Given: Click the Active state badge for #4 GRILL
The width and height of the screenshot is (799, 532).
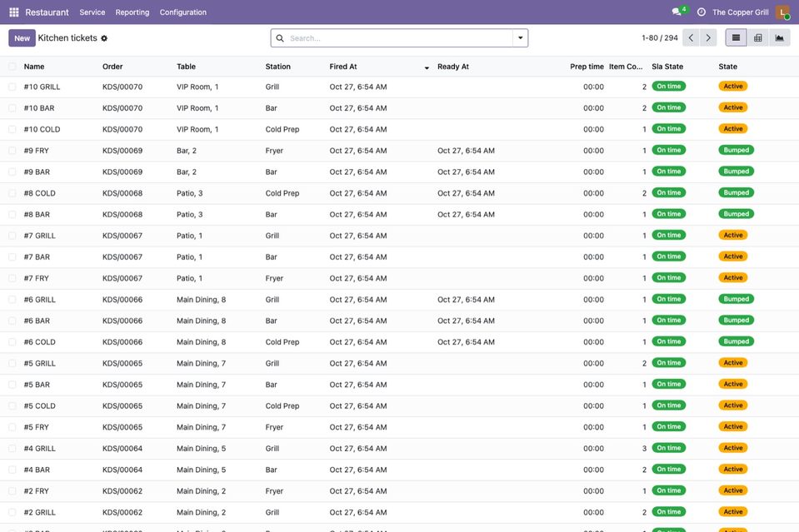Looking at the screenshot, I should [x=732, y=448].
